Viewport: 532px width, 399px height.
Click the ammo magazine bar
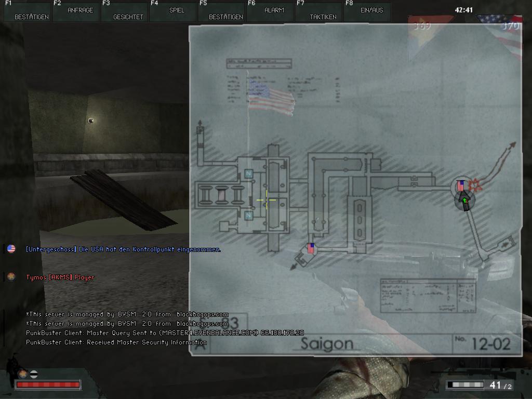[x=465, y=384]
